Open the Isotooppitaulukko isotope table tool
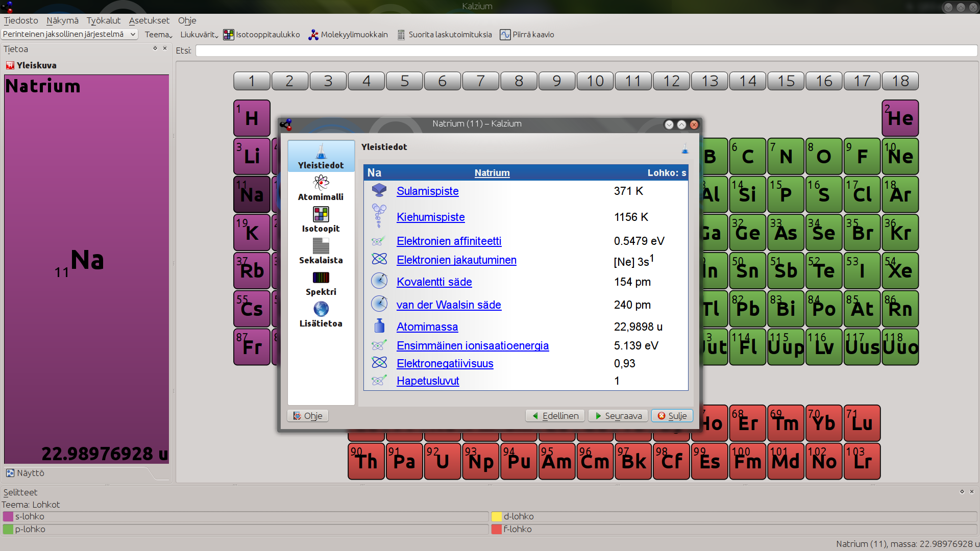Image resolution: width=980 pixels, height=551 pixels. point(262,35)
